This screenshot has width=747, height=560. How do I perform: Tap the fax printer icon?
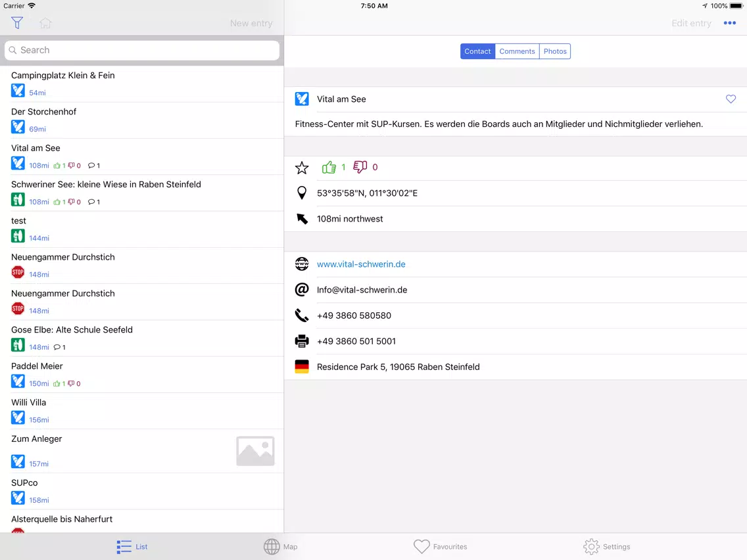pos(302,341)
